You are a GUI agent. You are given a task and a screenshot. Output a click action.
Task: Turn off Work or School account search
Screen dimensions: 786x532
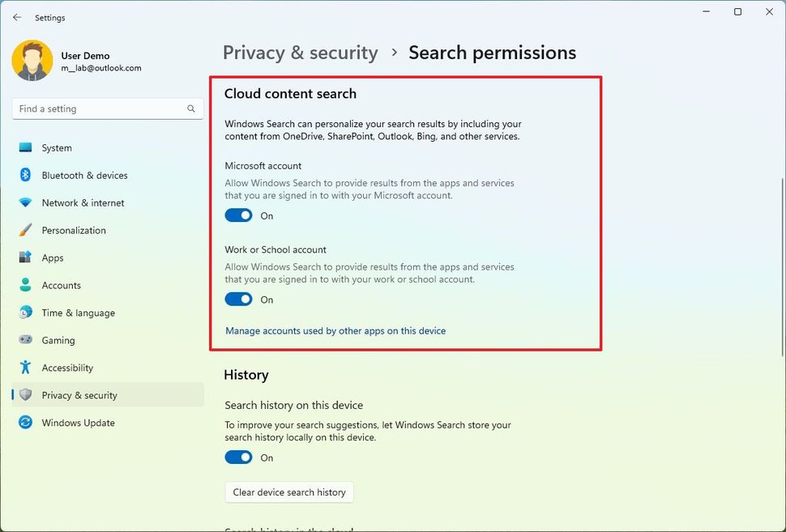coord(238,299)
